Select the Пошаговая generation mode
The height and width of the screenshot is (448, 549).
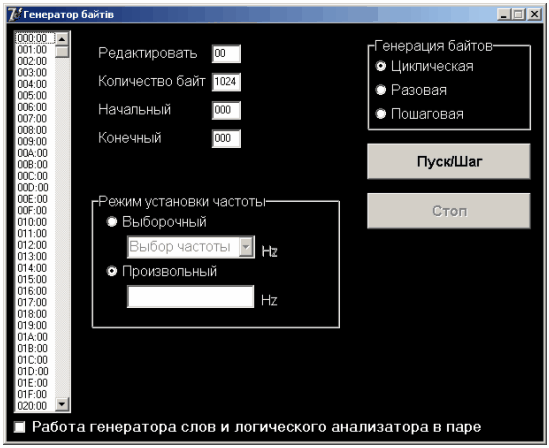(381, 114)
